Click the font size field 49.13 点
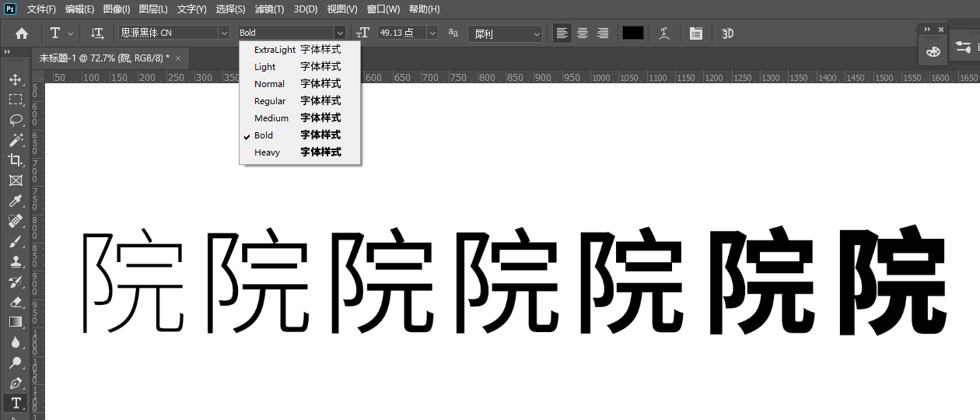The width and height of the screenshot is (980, 420). click(x=401, y=33)
